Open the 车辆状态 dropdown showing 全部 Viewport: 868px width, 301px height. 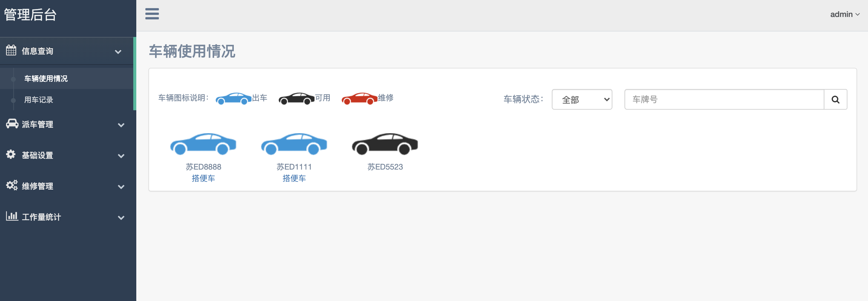[582, 99]
